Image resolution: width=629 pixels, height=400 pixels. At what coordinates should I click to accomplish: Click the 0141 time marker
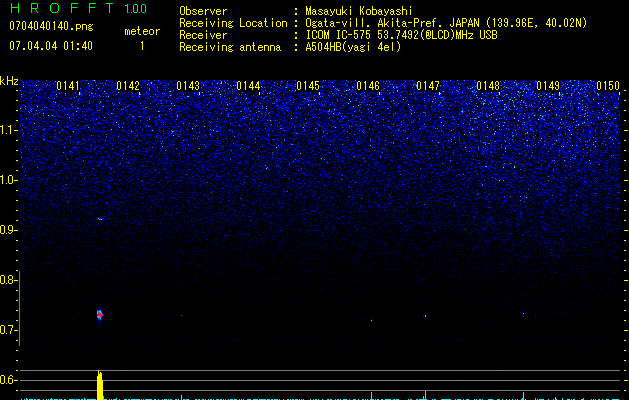coord(68,86)
